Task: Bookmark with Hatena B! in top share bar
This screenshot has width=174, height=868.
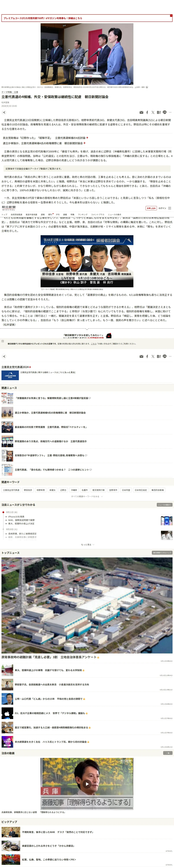Action: (158, 113)
